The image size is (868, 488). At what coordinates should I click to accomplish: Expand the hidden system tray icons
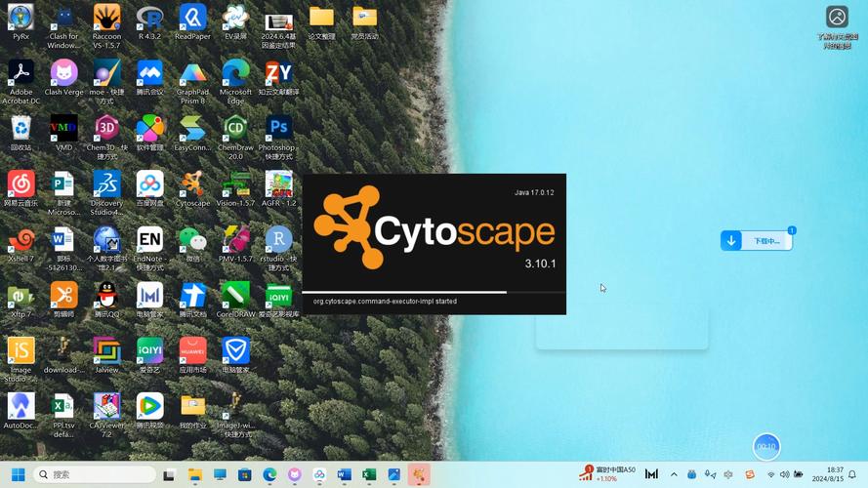[674, 474]
